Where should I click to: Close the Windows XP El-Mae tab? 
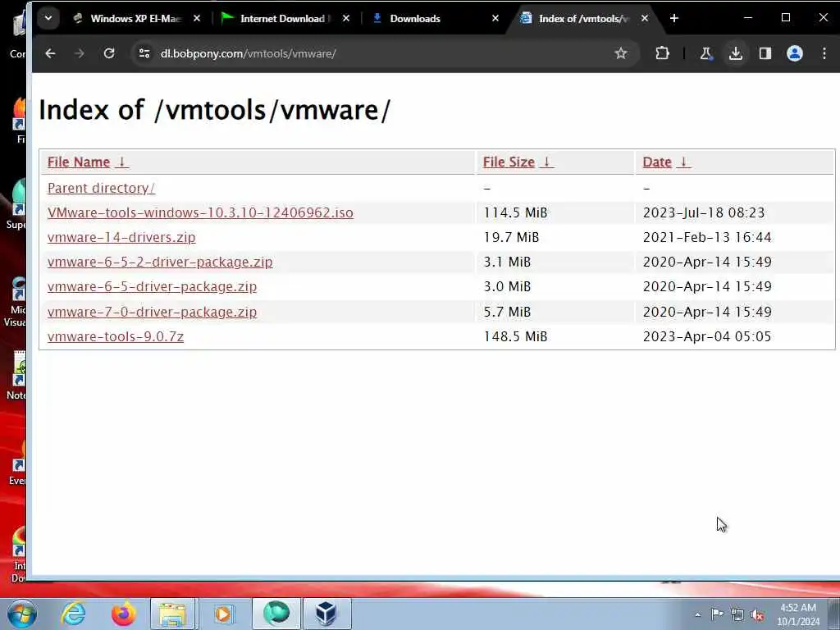pos(197,18)
